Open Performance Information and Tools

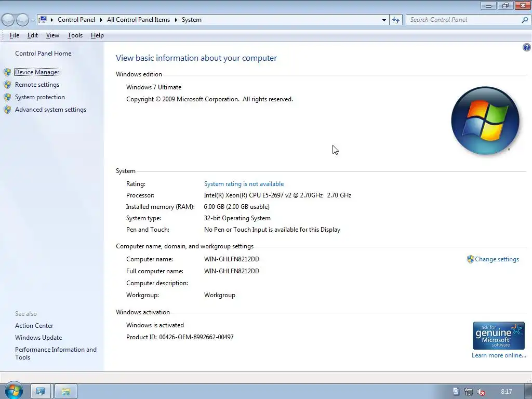coord(56,353)
